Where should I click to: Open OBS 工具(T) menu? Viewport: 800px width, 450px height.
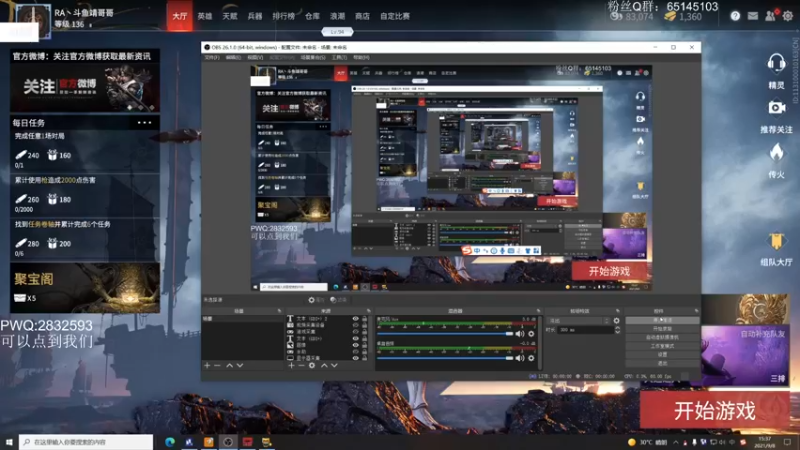(x=339, y=58)
